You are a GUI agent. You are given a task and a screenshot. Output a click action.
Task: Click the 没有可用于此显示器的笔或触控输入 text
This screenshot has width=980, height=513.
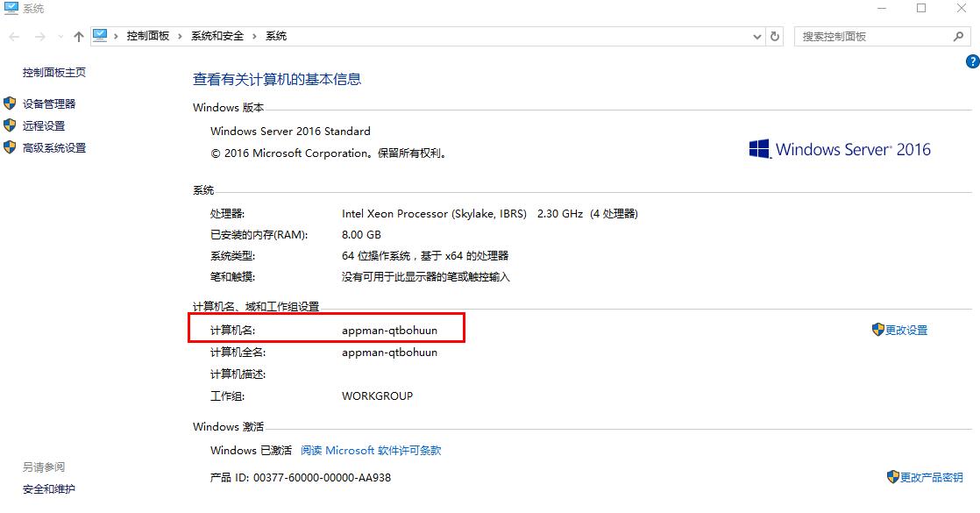(426, 276)
